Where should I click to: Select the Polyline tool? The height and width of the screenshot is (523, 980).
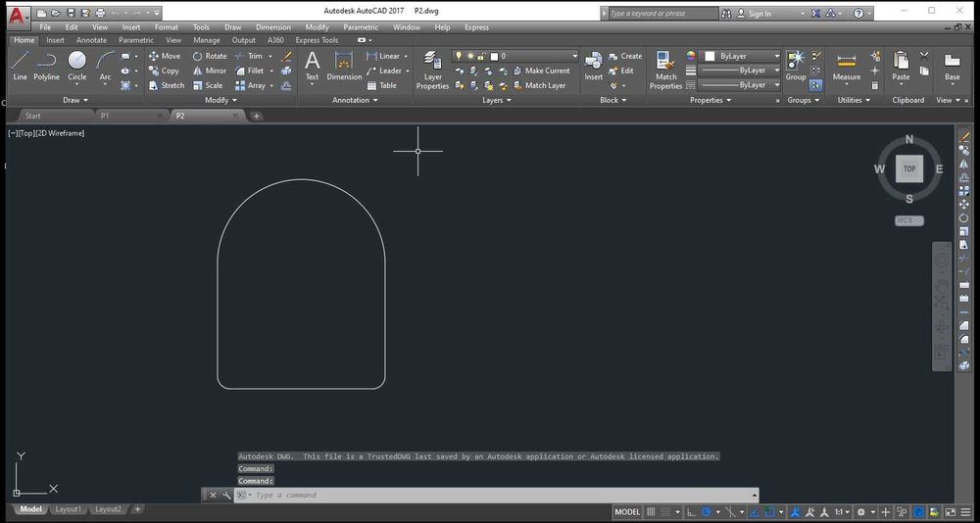46,67
